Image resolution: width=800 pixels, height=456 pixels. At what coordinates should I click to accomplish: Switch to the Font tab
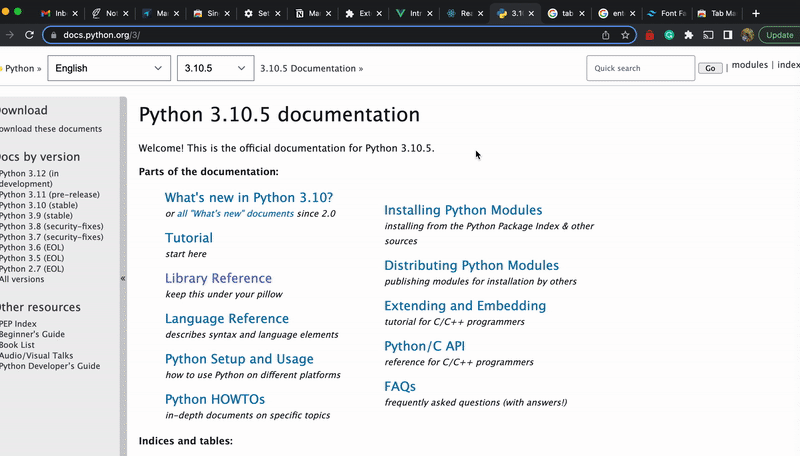(667, 13)
